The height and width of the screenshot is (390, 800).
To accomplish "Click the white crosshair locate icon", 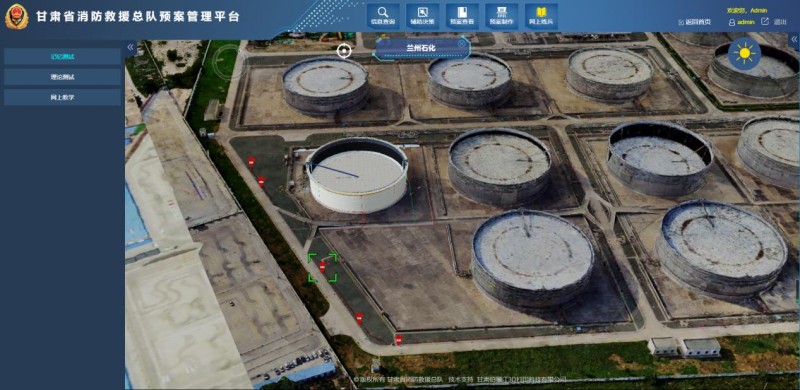I will (x=344, y=51).
